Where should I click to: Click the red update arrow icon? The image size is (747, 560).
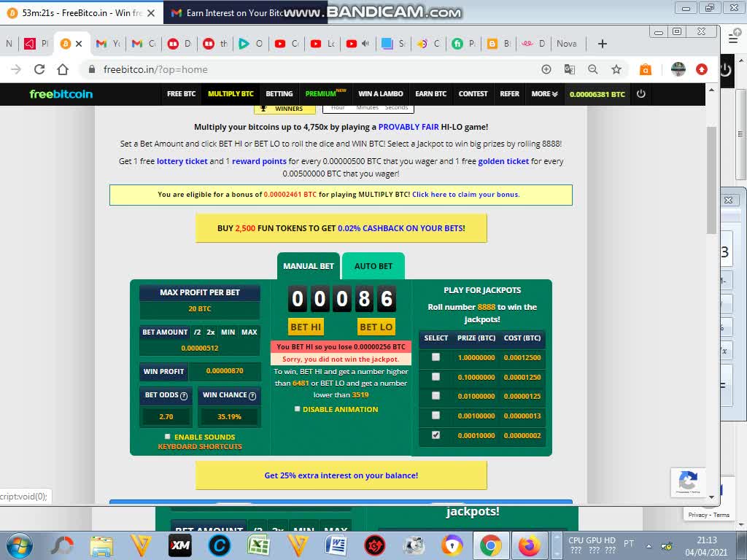701,69
